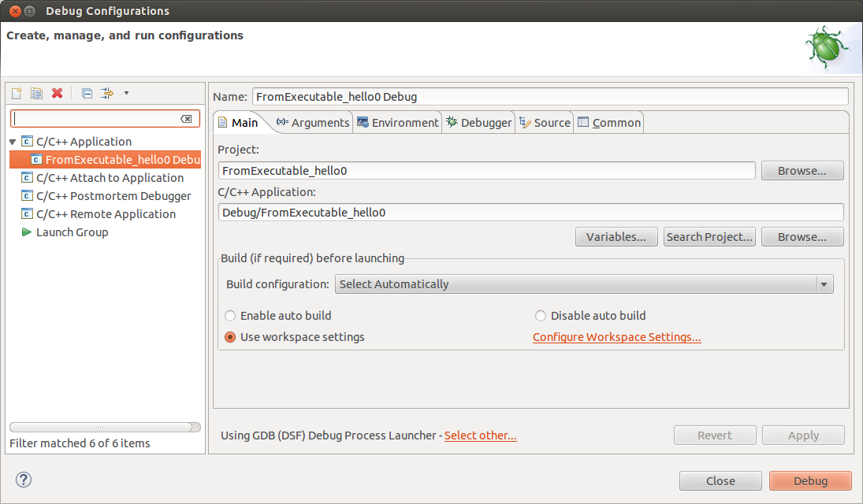Click the Duplicate launch configuration icon
This screenshot has width=863, height=504.
point(36,93)
